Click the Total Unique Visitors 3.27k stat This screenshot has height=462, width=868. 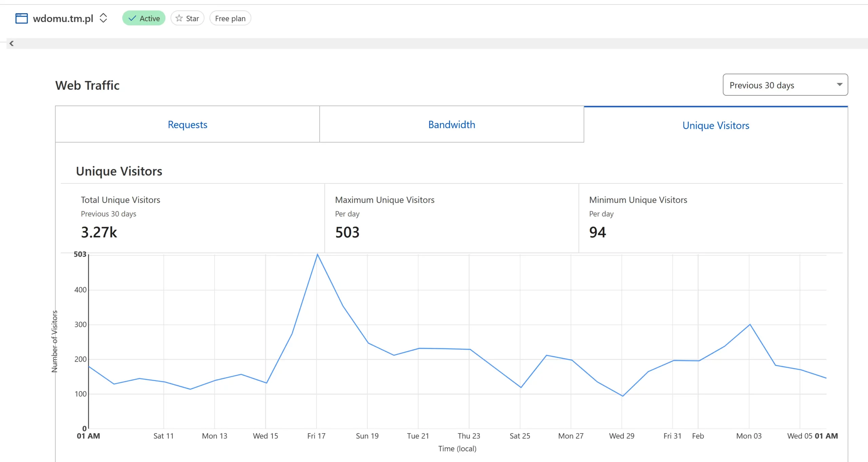99,232
